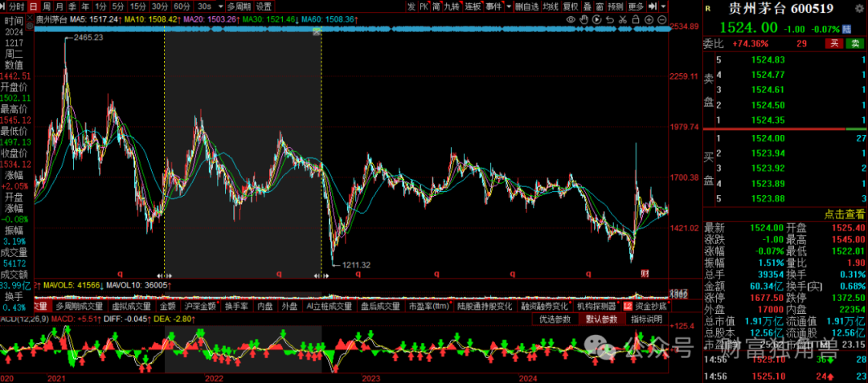The image size is (868, 383).
Task: Switch to 分时 intraday view
Action: [17, 6]
